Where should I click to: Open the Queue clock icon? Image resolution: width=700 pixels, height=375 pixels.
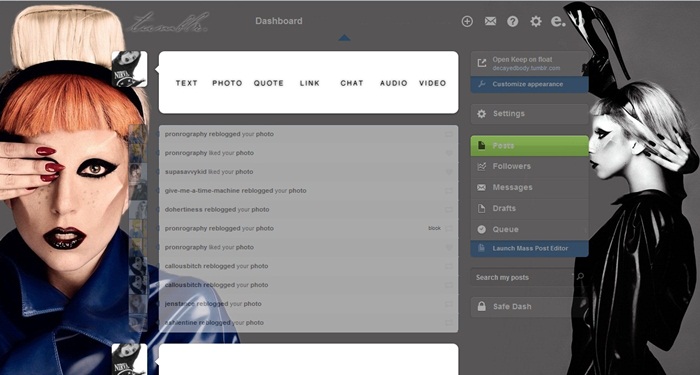[481, 229]
